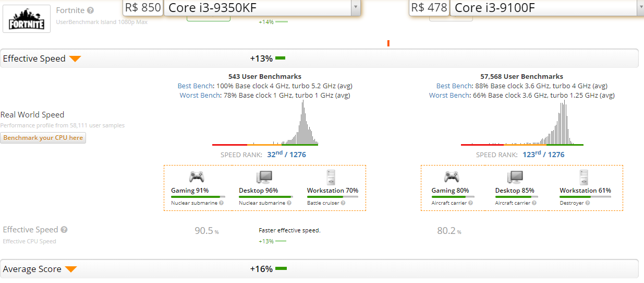Viewport: 644px width, 283px height.
Task: Click the Desktop 96% label
Action: coord(258,191)
